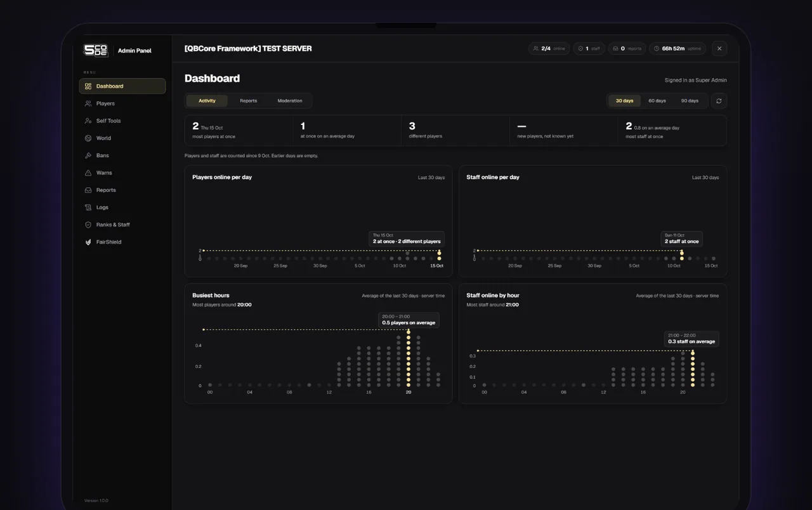The width and height of the screenshot is (812, 510).
Task: Click the "0.5 players on average" tooltip
Action: [409, 320]
